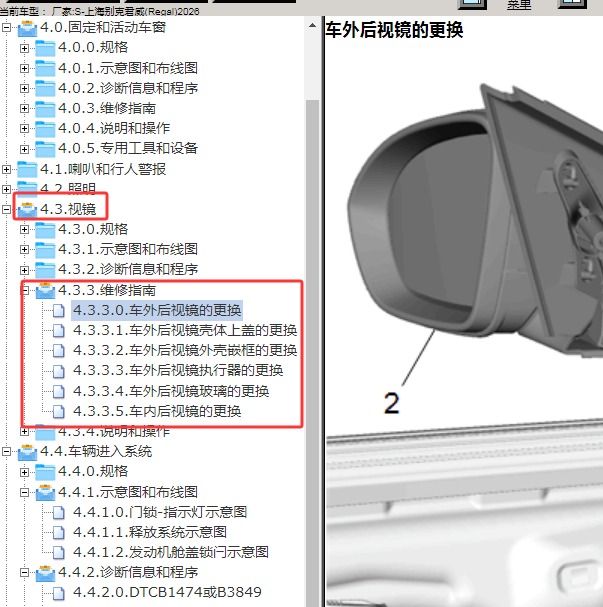Click the tree panel scrollbar up arrow
The image size is (603, 607).
click(312, 26)
